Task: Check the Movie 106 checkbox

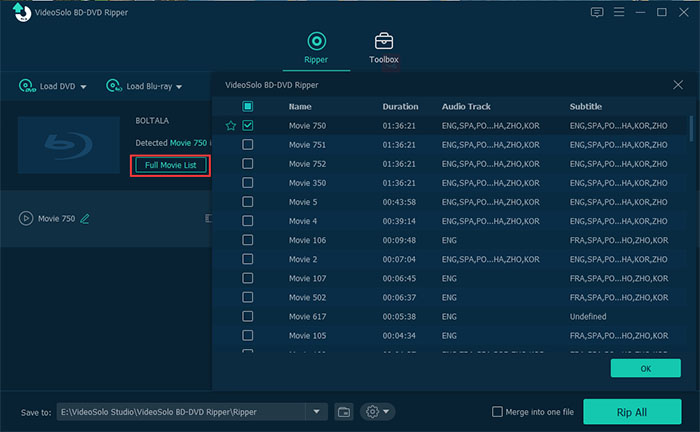Action: 248,240
